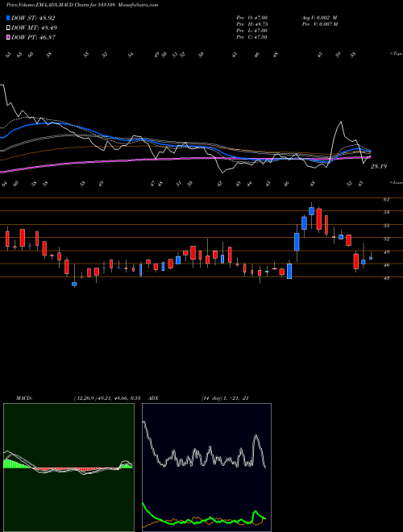This screenshot has width=403, height=532.
Task: Click the chart title mentioning MunafaSutra.com
Action: 82,5
